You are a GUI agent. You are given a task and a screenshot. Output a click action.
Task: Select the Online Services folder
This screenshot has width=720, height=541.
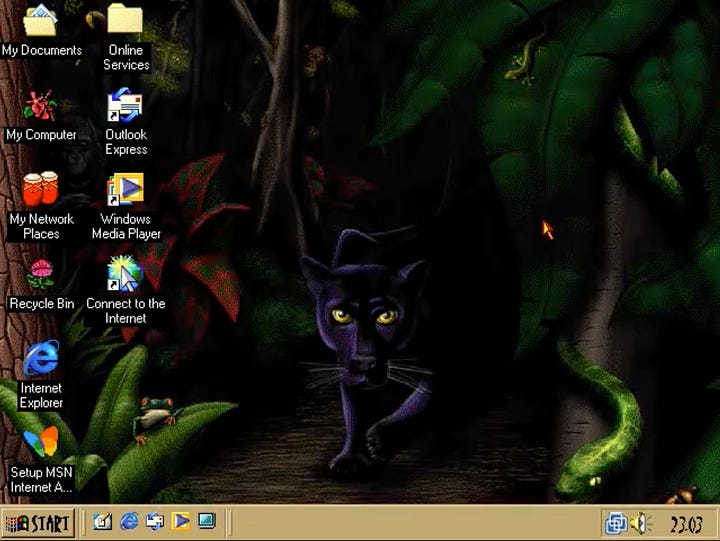click(125, 18)
